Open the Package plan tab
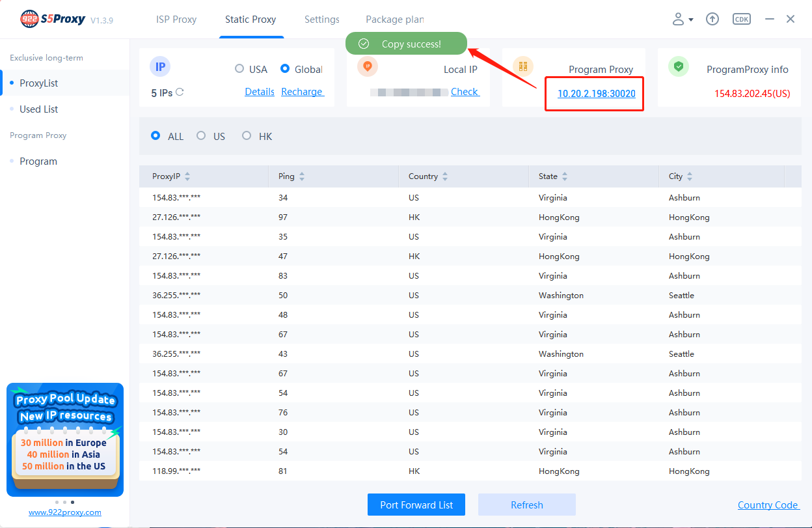Image resolution: width=812 pixels, height=528 pixels. 395,20
